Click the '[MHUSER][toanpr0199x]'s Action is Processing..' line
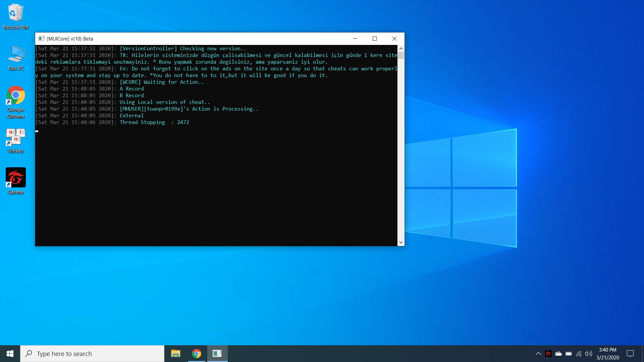Screen dimensions: 644x362 (189, 109)
